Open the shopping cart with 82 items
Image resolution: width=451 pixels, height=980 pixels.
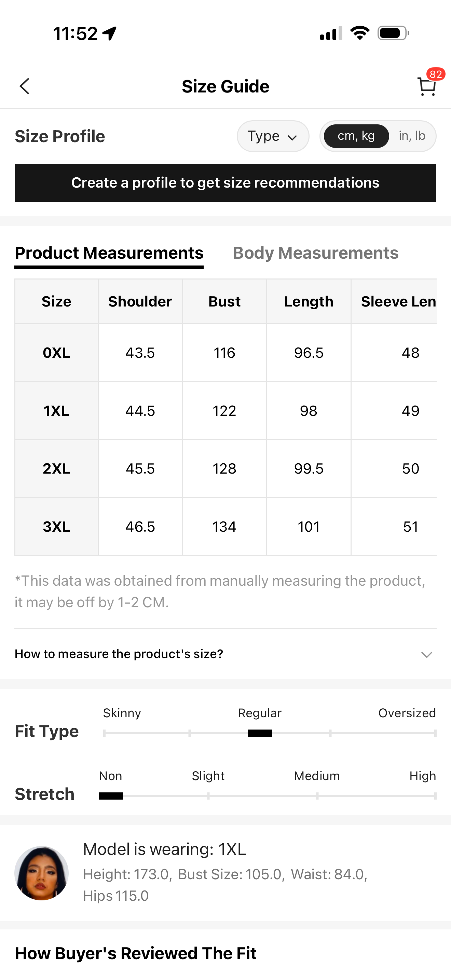click(x=427, y=86)
